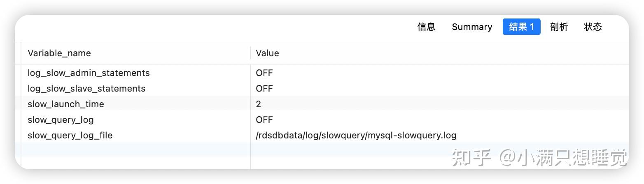Click the OFF value of log_slow_slave_statements
Viewport: 644px width, 184px height.
coord(264,88)
